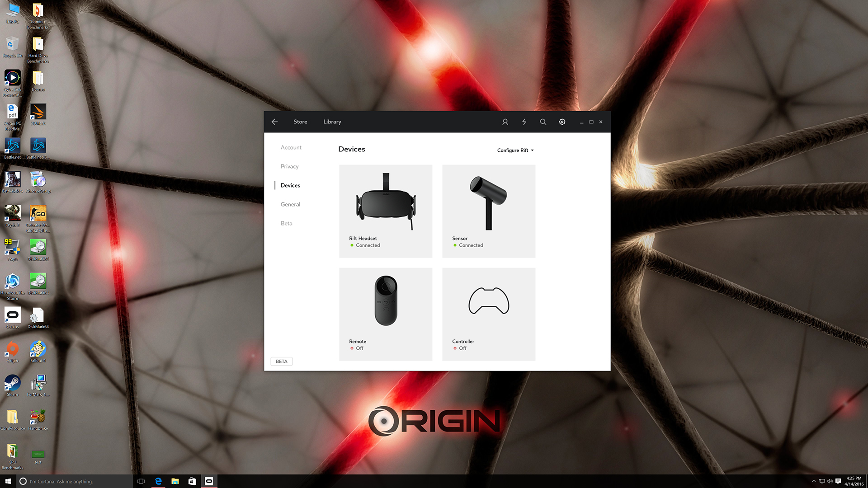Launch Microsoft Edge from the taskbar
The height and width of the screenshot is (488, 868).
[x=158, y=481]
